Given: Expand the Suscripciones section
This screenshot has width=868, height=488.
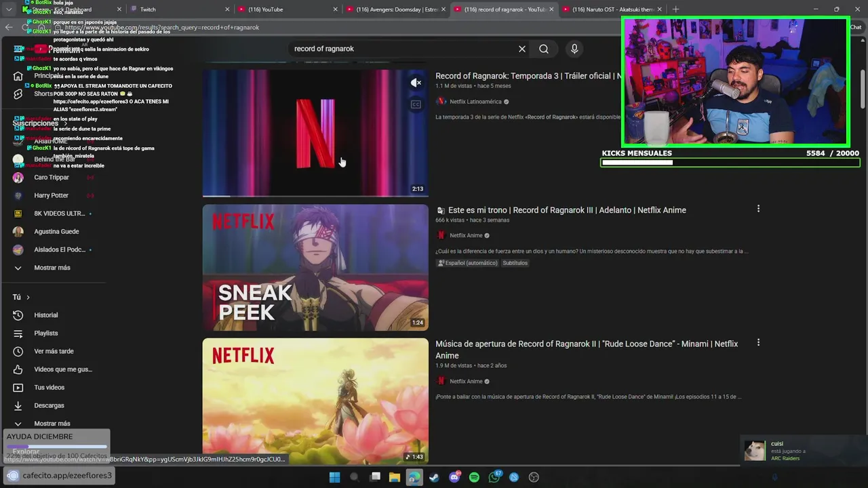Looking at the screenshot, I should 39,123.
